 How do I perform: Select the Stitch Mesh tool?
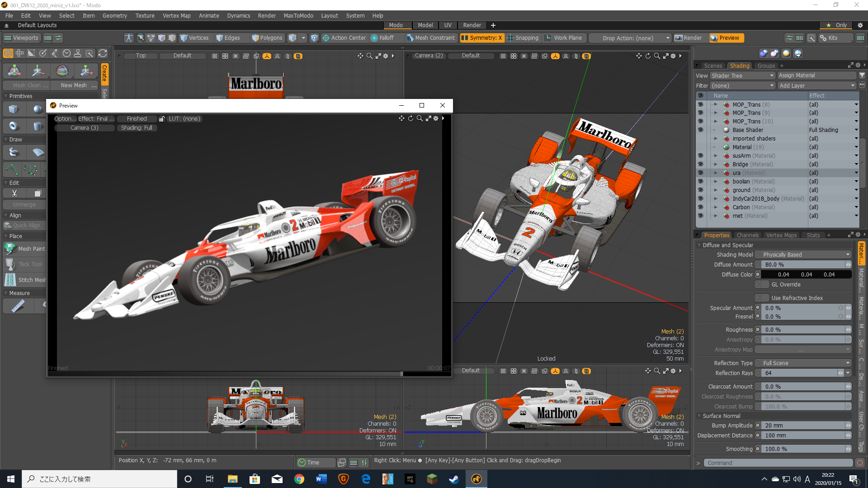pyautogui.click(x=25, y=280)
